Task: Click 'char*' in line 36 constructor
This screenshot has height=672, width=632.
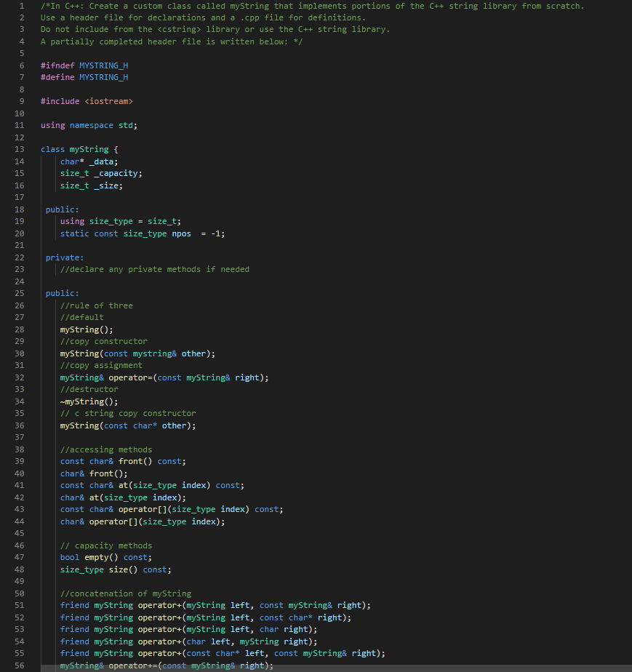Action: (x=145, y=425)
